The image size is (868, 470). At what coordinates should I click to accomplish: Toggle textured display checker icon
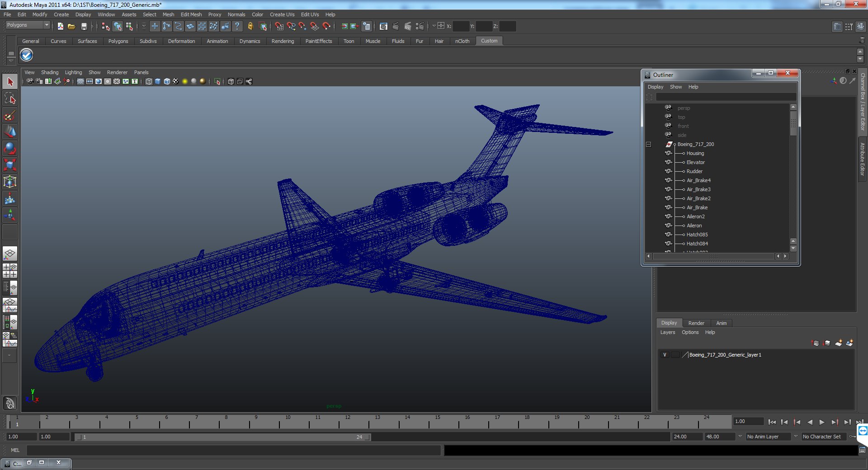tap(176, 81)
